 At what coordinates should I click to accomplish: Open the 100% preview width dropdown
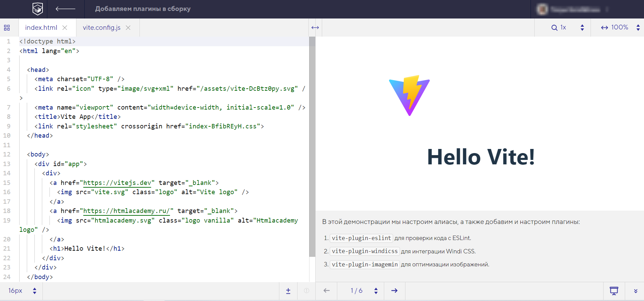615,27
